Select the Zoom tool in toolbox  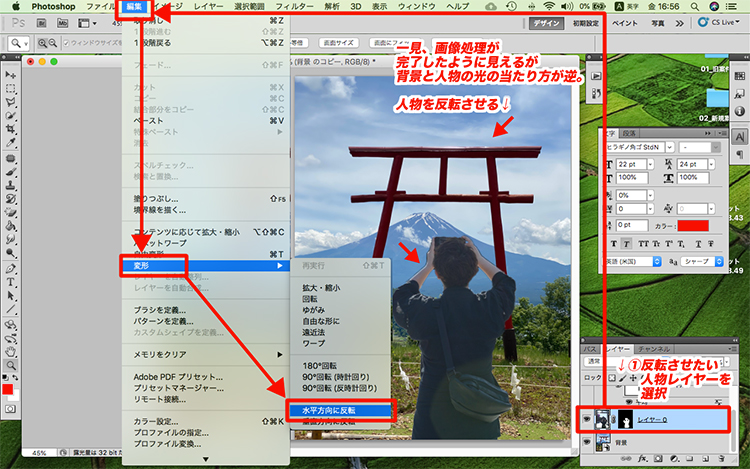tap(10, 366)
